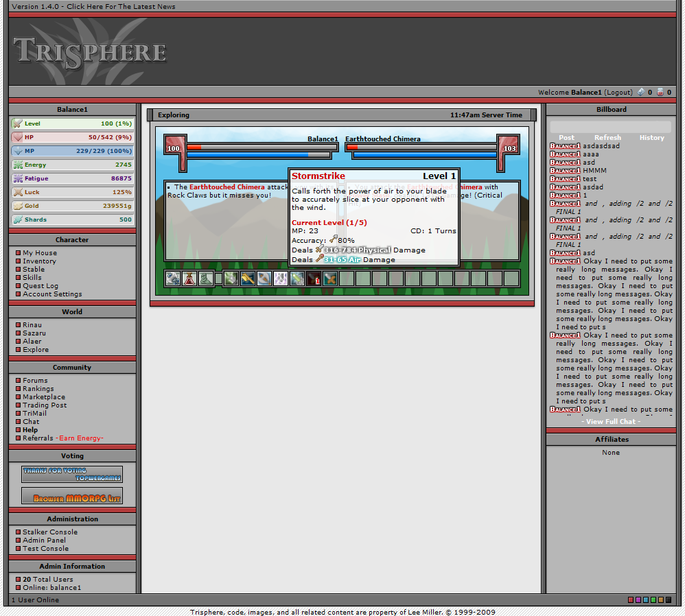Click the version news banner link
The height and width of the screenshot is (616, 685).
[93, 7]
